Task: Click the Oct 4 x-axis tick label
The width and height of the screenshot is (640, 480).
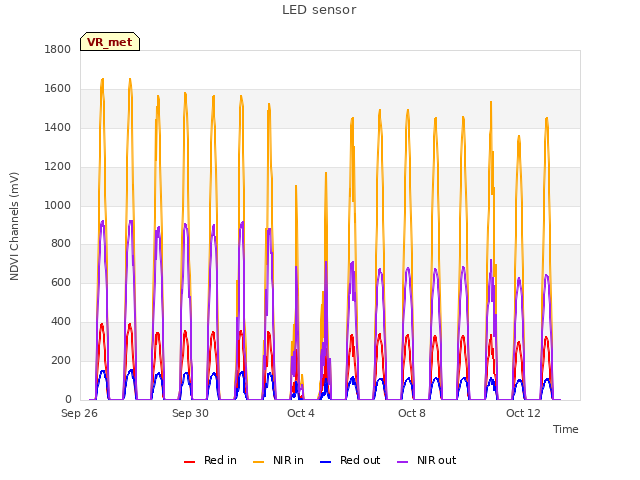Action: pos(301,413)
